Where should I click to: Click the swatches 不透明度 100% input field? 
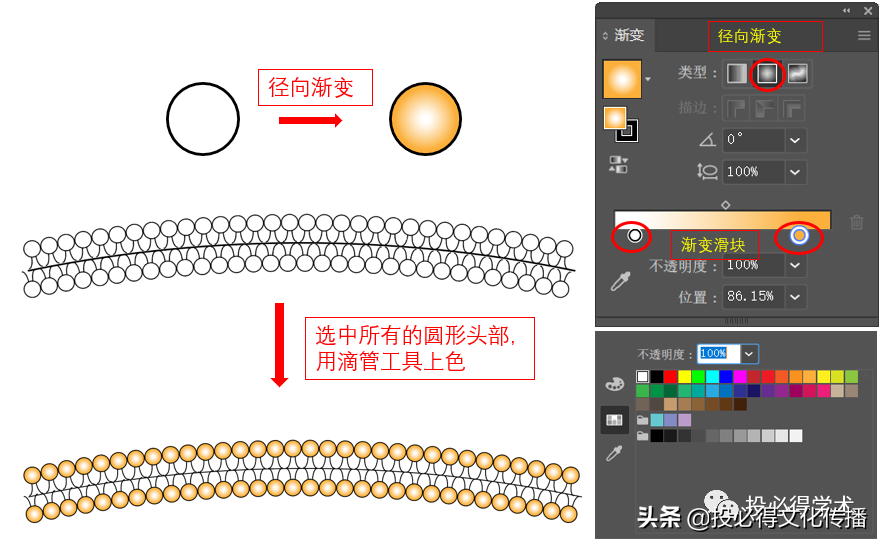[718, 354]
